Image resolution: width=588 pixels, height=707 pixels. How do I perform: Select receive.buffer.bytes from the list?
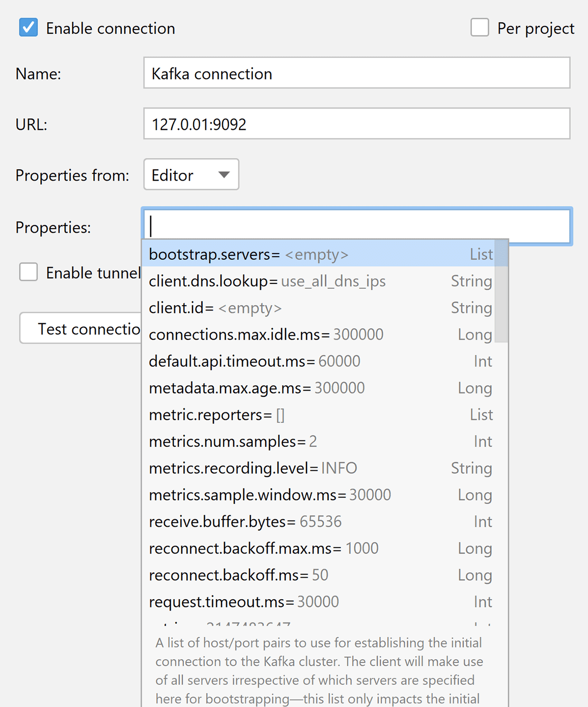pyautogui.click(x=318, y=521)
